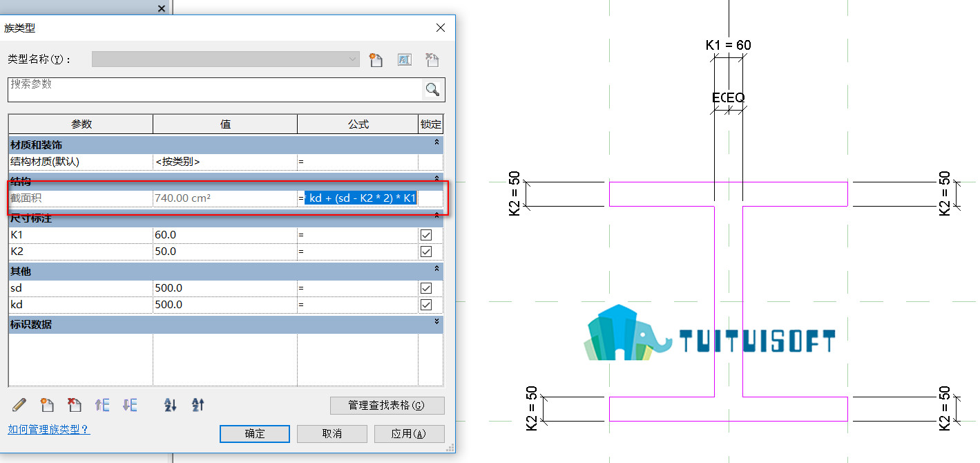Click the Rename Type icon
980x463 pixels.
pos(404,59)
